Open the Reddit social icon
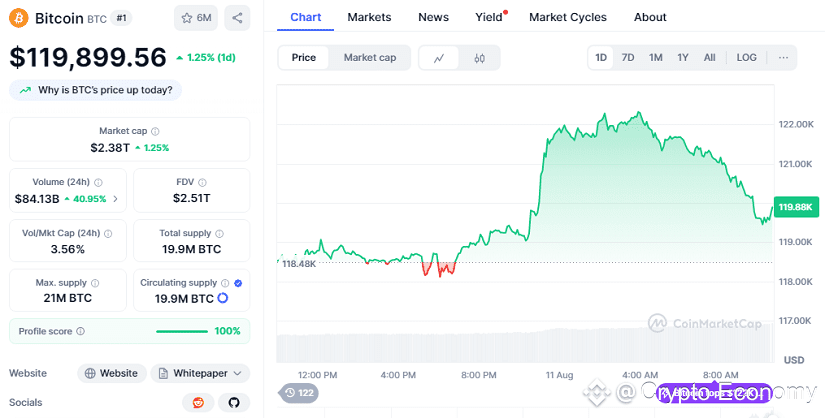 [x=198, y=403]
